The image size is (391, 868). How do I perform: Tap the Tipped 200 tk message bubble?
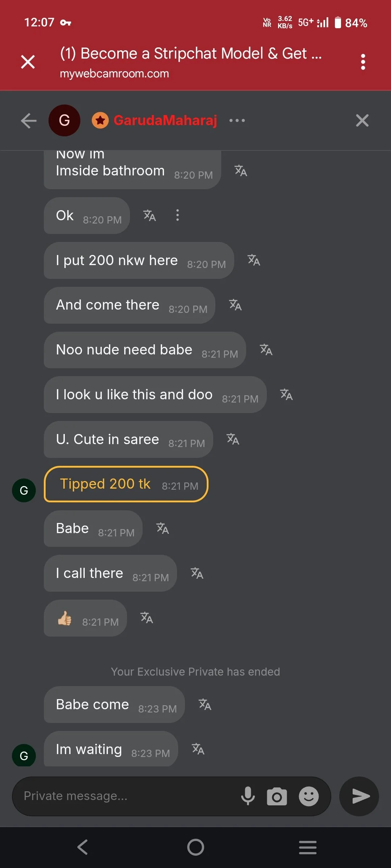pos(126,484)
